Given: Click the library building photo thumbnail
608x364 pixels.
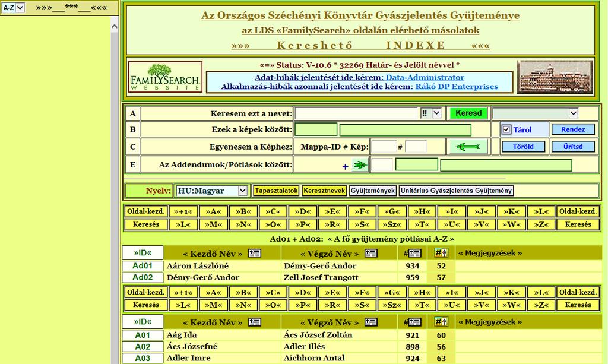Looking at the screenshot, I should 556,77.
